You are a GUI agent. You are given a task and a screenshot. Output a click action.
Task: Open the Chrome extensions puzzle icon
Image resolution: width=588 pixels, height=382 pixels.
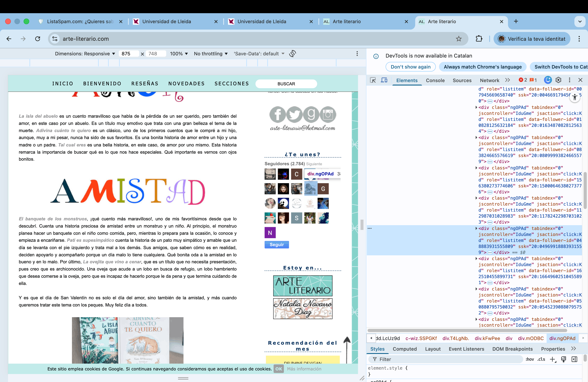point(479,39)
